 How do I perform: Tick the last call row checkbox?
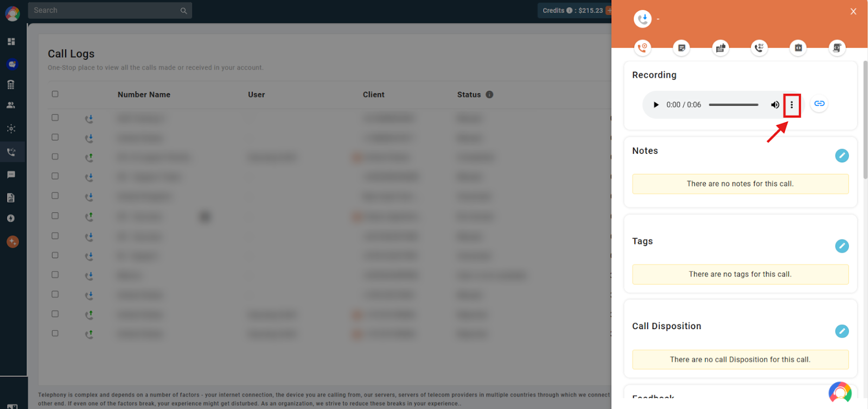55,334
